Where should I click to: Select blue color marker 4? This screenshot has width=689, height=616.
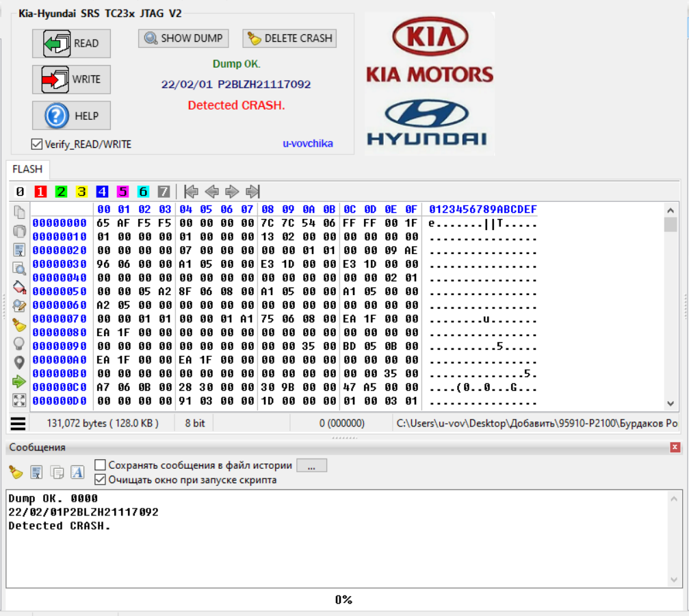click(102, 192)
